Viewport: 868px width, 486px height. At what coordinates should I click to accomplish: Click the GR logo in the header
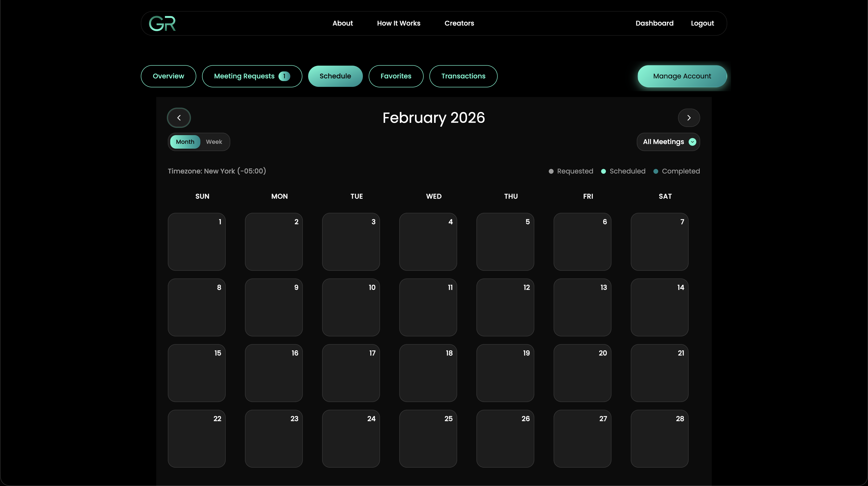(x=162, y=23)
